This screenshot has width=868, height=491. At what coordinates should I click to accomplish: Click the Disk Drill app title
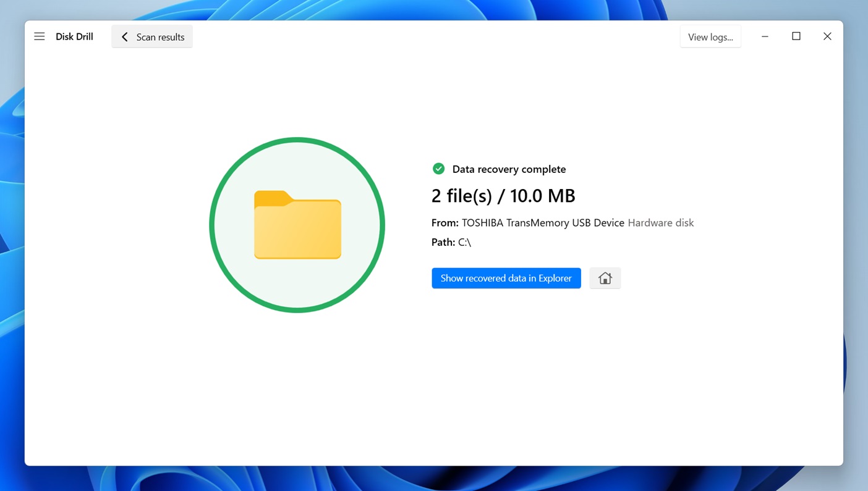click(74, 37)
